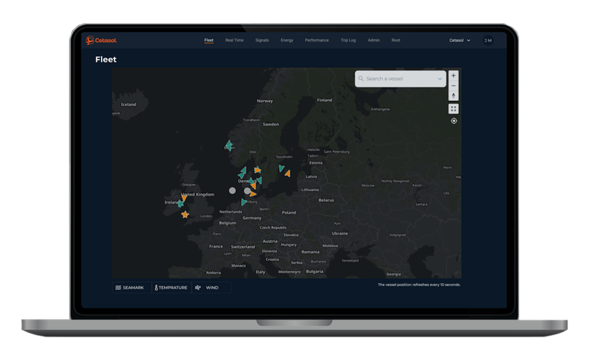Select the teal vessel marker off Norway's coast
This screenshot has width=598, height=364.
pos(229,145)
